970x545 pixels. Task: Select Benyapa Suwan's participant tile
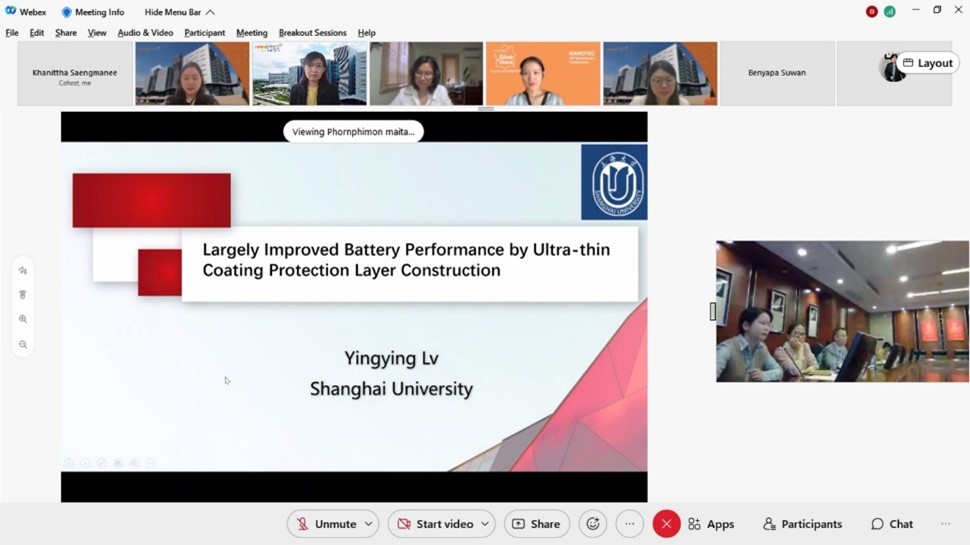tap(777, 73)
